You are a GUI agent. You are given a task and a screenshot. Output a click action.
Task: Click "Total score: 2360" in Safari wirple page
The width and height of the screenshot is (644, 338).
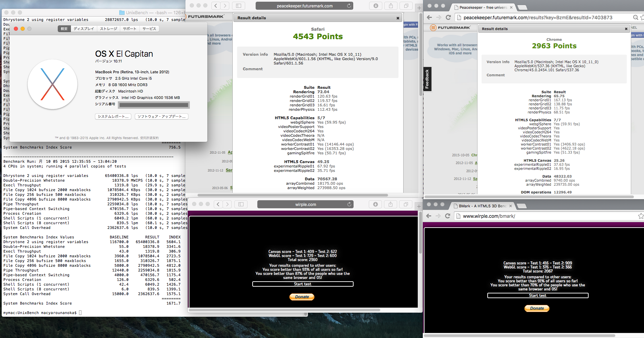point(303,260)
